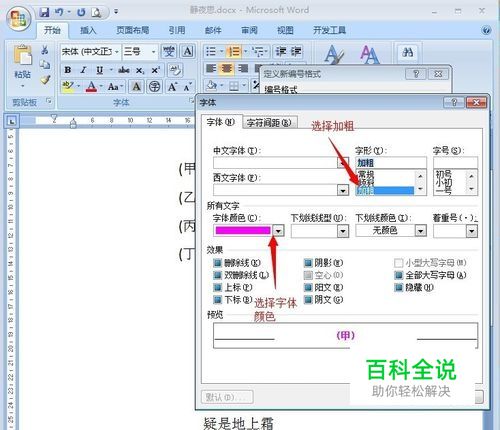Click the text highlight color icon
Viewport: 500px width, 430px height.
click(x=68, y=87)
